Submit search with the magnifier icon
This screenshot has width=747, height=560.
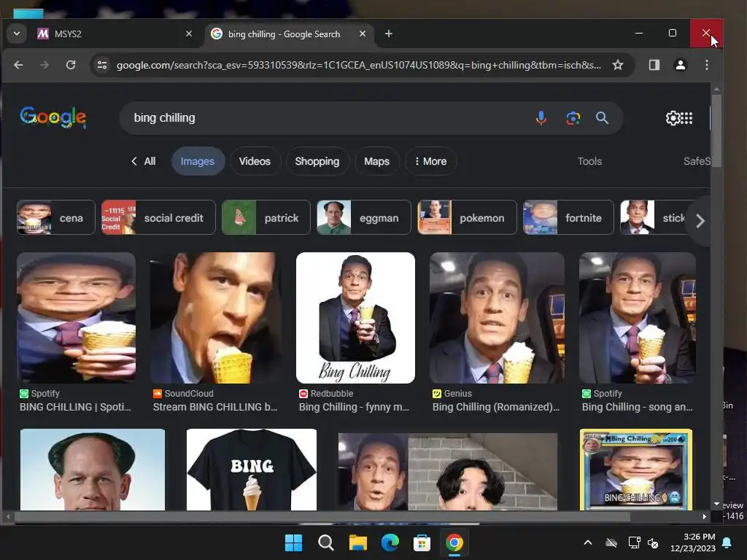tap(602, 117)
